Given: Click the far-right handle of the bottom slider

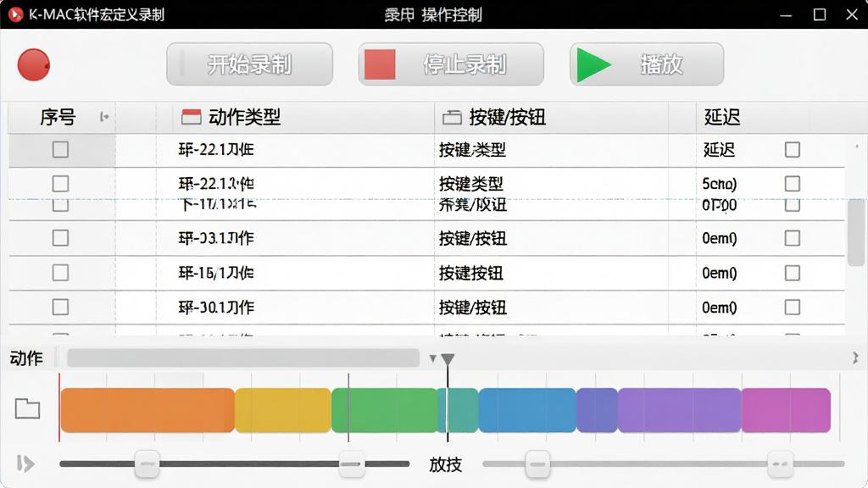Looking at the screenshot, I should click(x=780, y=463).
